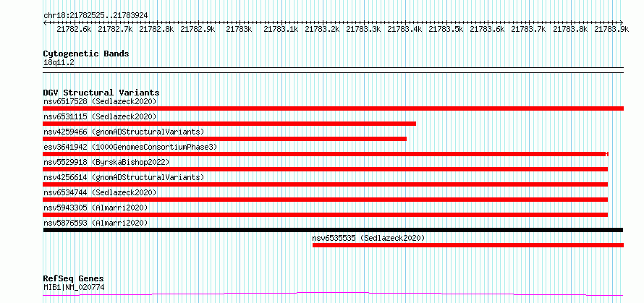Click nsv6535535 (Sedlazeck2020) label
Viewport: 644px width, 303px height.
368,238
